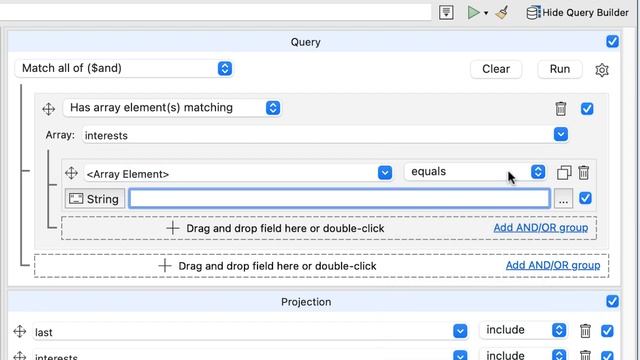The height and width of the screenshot is (360, 640).
Task: Toggle the Query section checkbox
Action: pos(612,41)
